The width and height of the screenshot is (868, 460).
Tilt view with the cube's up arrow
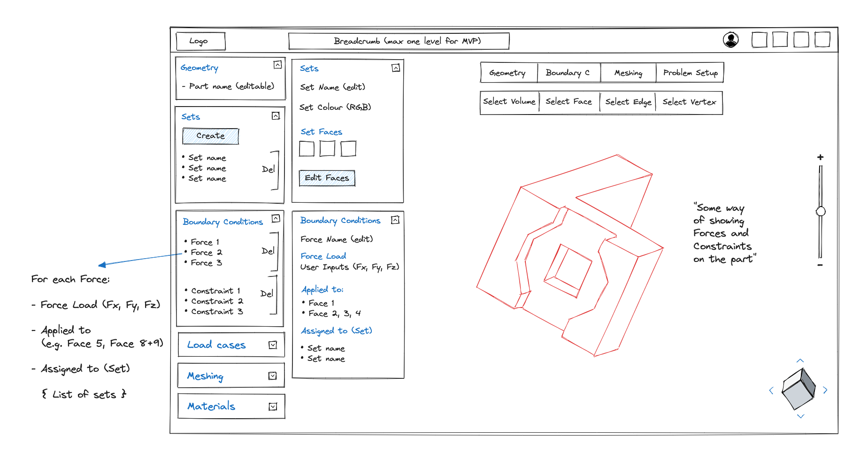[x=800, y=360]
